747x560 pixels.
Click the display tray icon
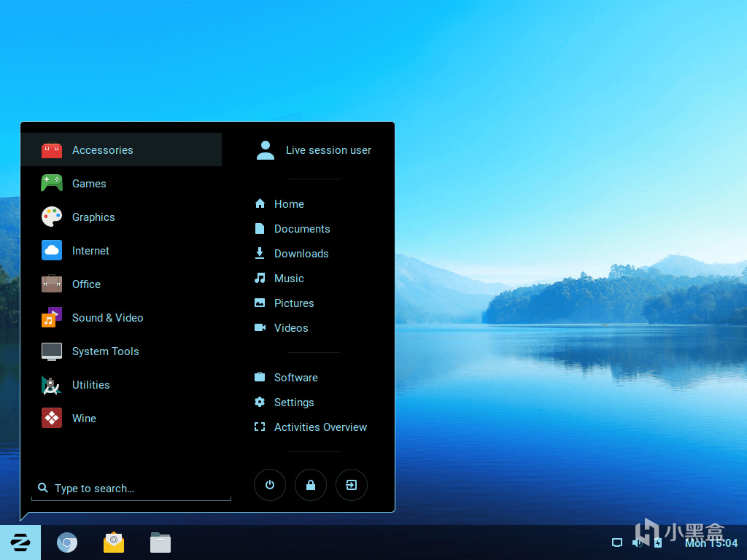pyautogui.click(x=617, y=542)
